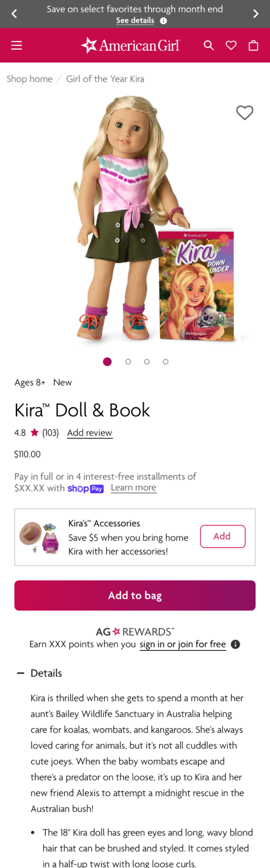Open the shopping bag icon
This screenshot has height=868, width=270.
tap(253, 46)
